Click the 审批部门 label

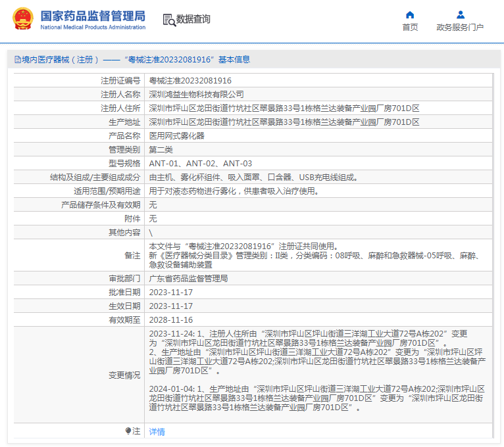click(125, 279)
